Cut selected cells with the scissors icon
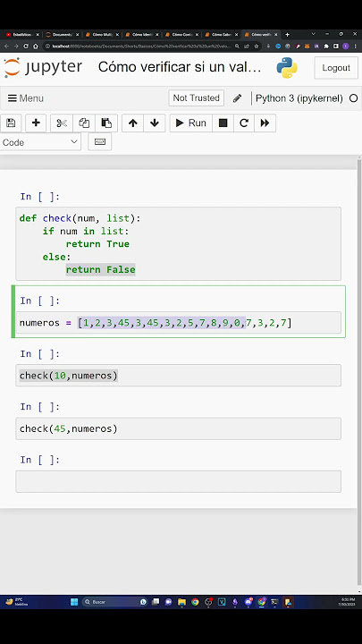 coord(62,123)
